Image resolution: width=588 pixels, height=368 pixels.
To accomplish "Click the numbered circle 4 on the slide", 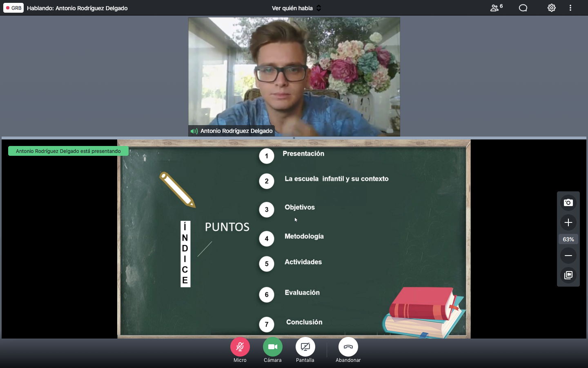I will click(x=267, y=239).
